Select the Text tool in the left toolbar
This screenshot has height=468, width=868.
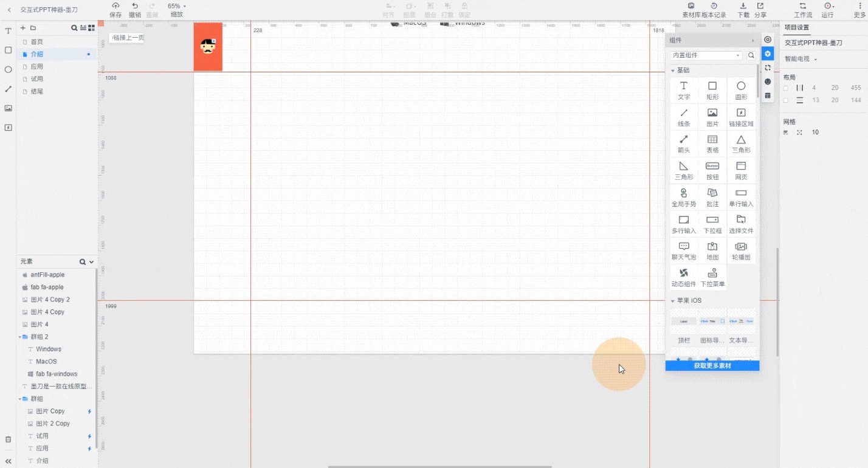click(9, 31)
